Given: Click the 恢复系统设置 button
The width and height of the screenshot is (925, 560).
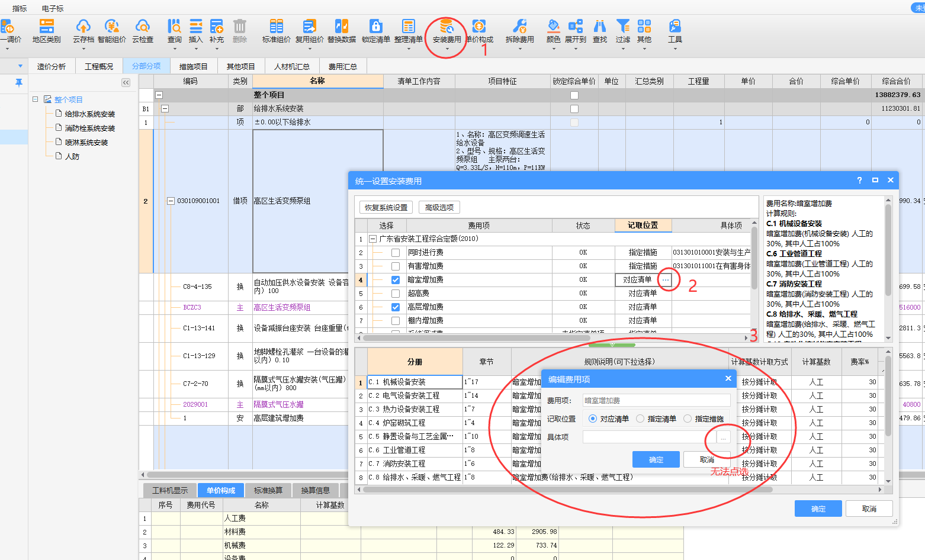Looking at the screenshot, I should [386, 207].
